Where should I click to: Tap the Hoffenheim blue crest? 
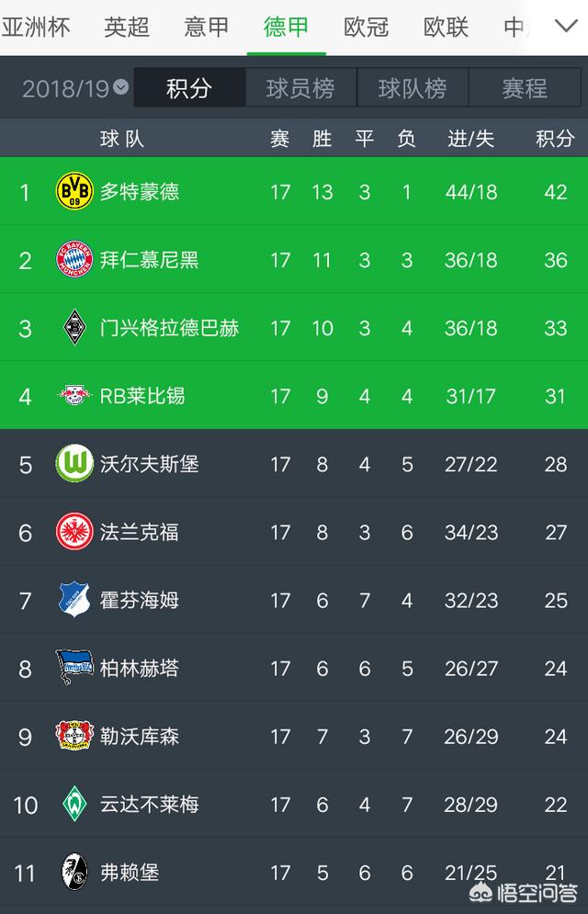pos(74,600)
